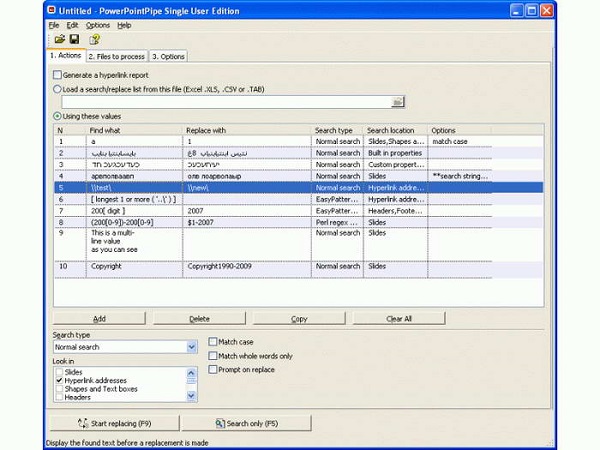The width and height of the screenshot is (600, 450).
Task: Click Search only (F5) button
Action: 246,423
